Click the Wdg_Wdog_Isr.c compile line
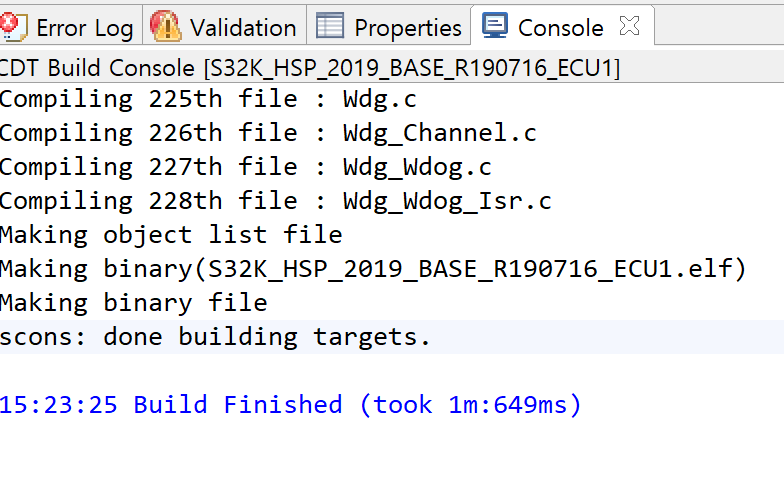This screenshot has width=784, height=488. pyautogui.click(x=275, y=201)
